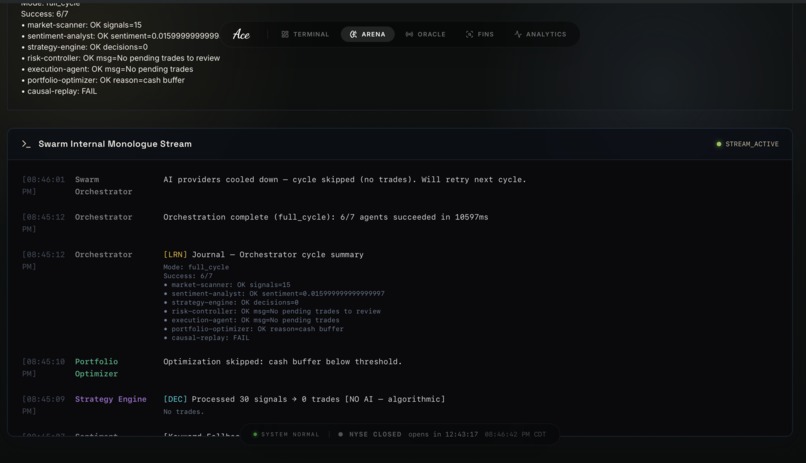Click the green STREAM_ACTIVE dot

(719, 144)
